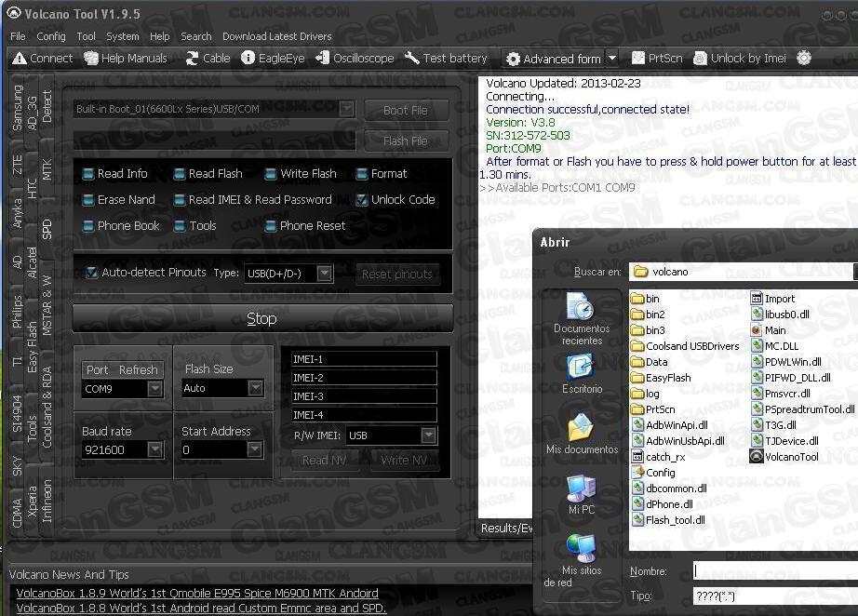Open the Advanced form gear button

click(x=553, y=59)
